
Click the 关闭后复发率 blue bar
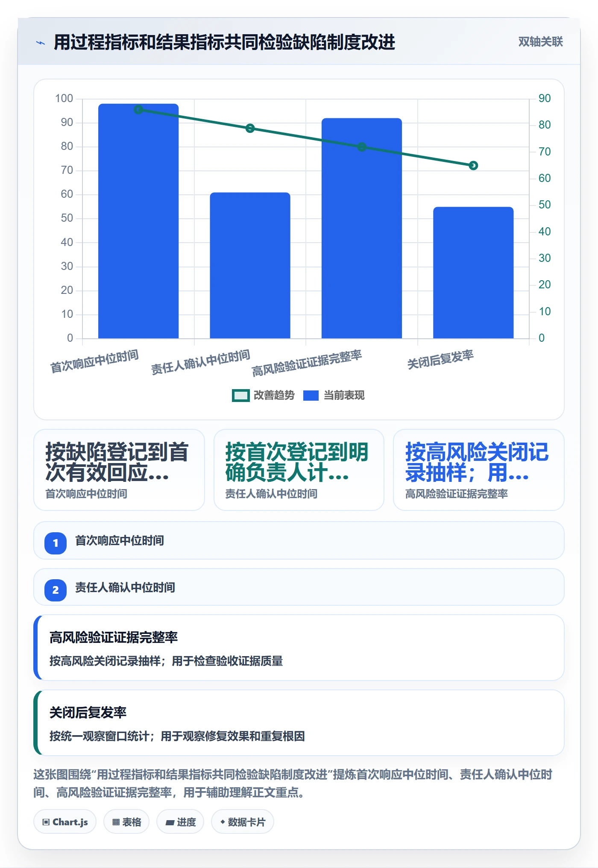pos(473,273)
